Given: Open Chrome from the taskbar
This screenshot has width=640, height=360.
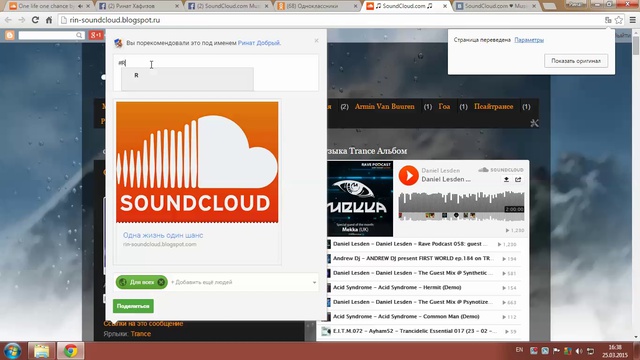Looking at the screenshot, I should [70, 351].
